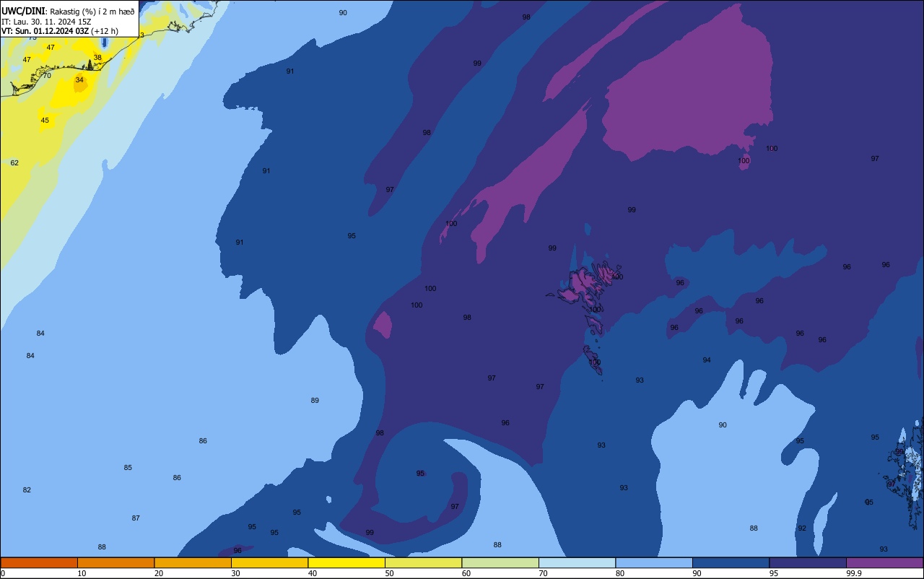Click the humidity value '85' on the map

128,467
